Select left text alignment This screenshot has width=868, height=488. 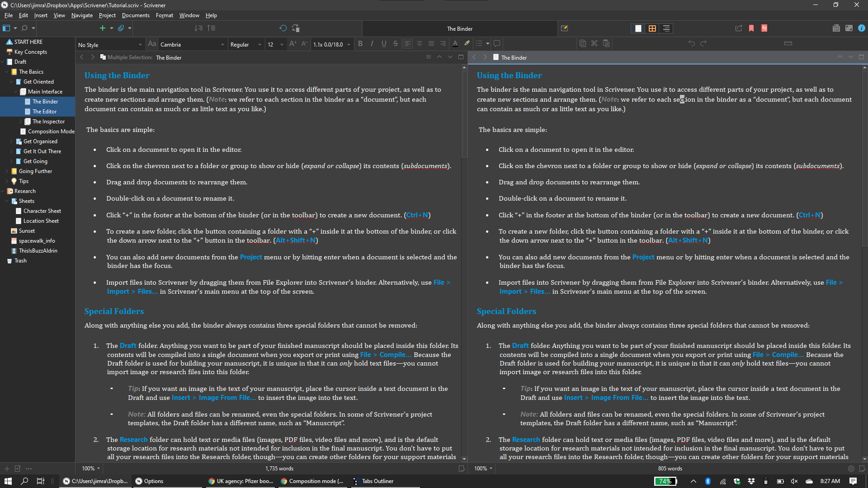pyautogui.click(x=408, y=43)
